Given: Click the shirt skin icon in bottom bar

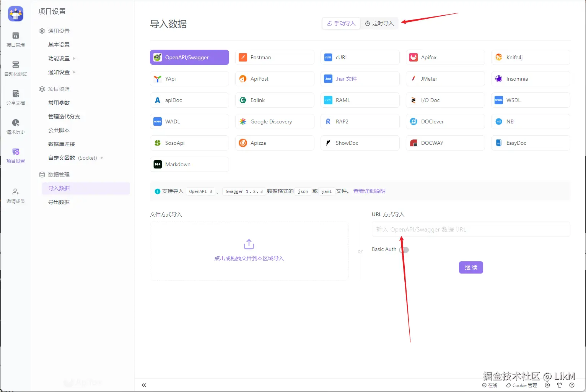Looking at the screenshot, I should (560, 385).
